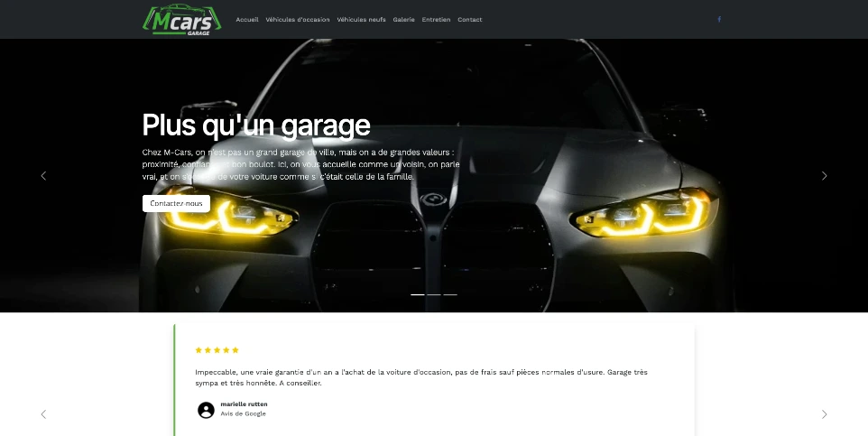The width and height of the screenshot is (868, 436).
Task: Click the Plus qu'un garage heading
Action: [255, 125]
